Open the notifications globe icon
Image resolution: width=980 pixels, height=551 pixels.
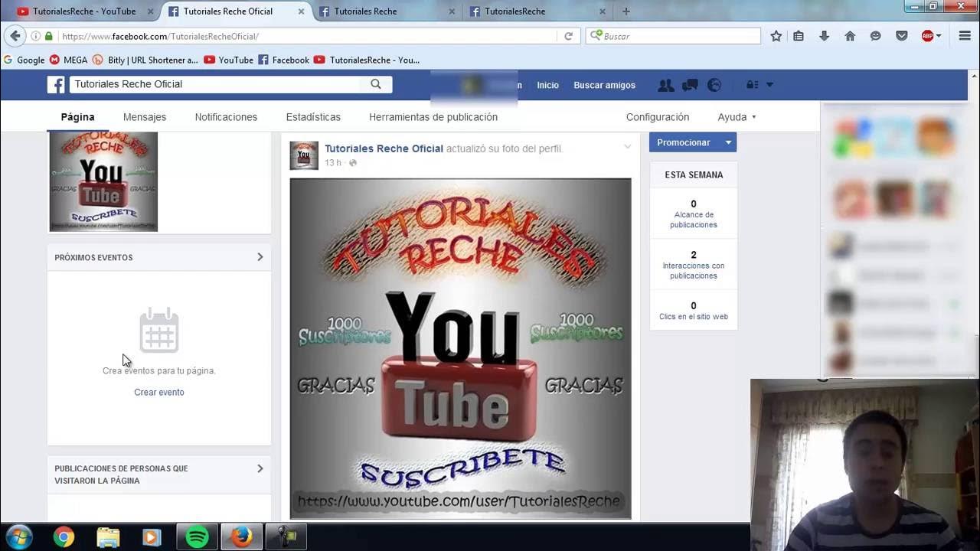click(x=714, y=85)
